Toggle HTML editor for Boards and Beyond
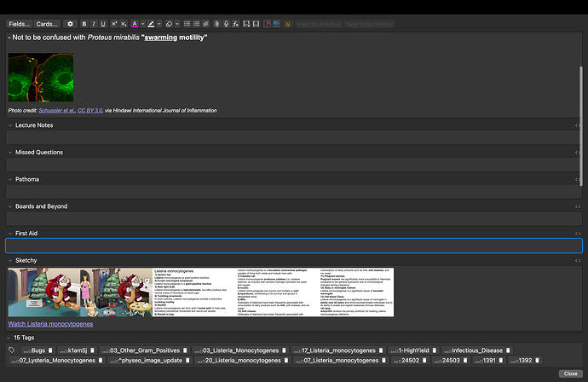Image resolution: width=588 pixels, height=382 pixels. pyautogui.click(x=578, y=206)
